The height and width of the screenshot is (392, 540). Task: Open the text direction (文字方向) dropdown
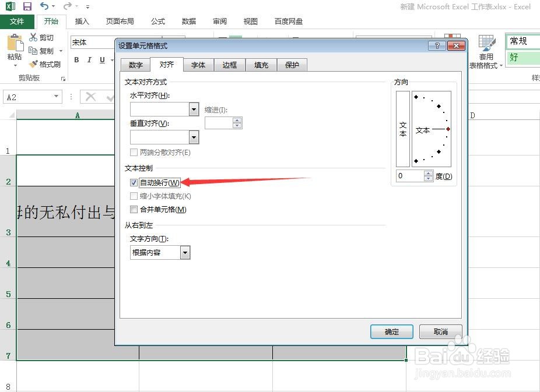click(x=185, y=252)
